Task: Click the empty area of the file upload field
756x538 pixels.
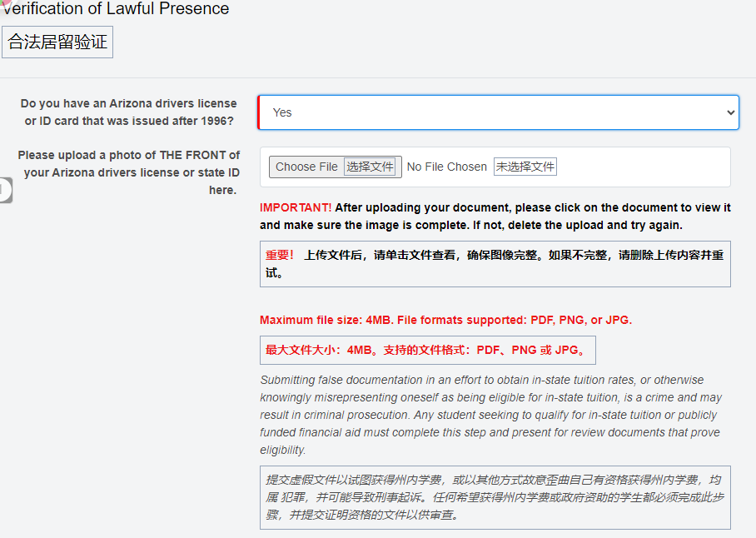Action: click(x=641, y=167)
